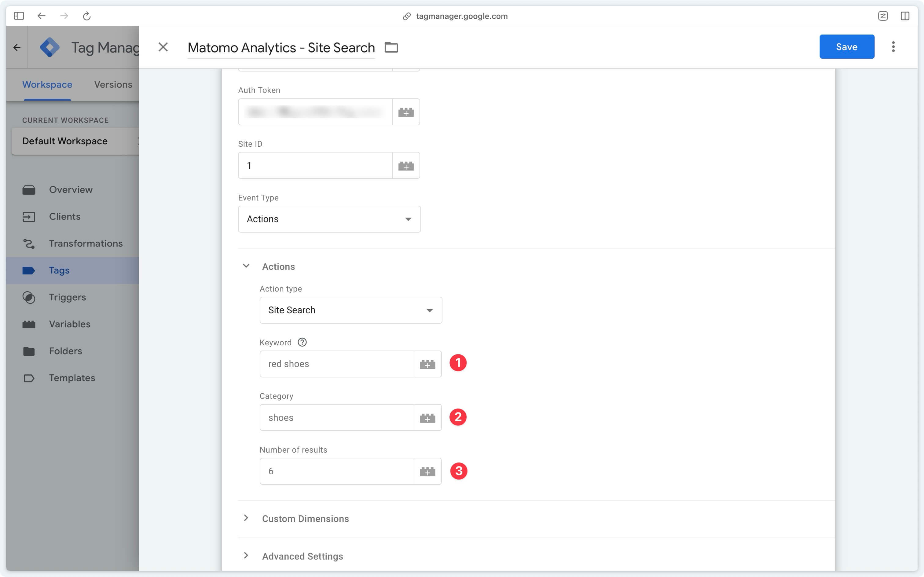Open the Event Type dropdown
This screenshot has height=577, width=924.
[x=329, y=219]
